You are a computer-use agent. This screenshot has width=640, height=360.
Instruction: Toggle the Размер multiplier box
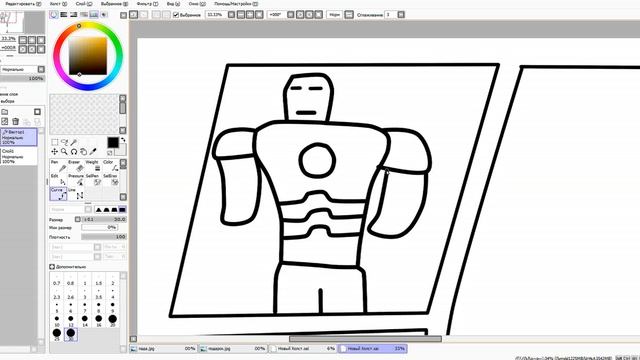pyautogui.click(x=78, y=219)
